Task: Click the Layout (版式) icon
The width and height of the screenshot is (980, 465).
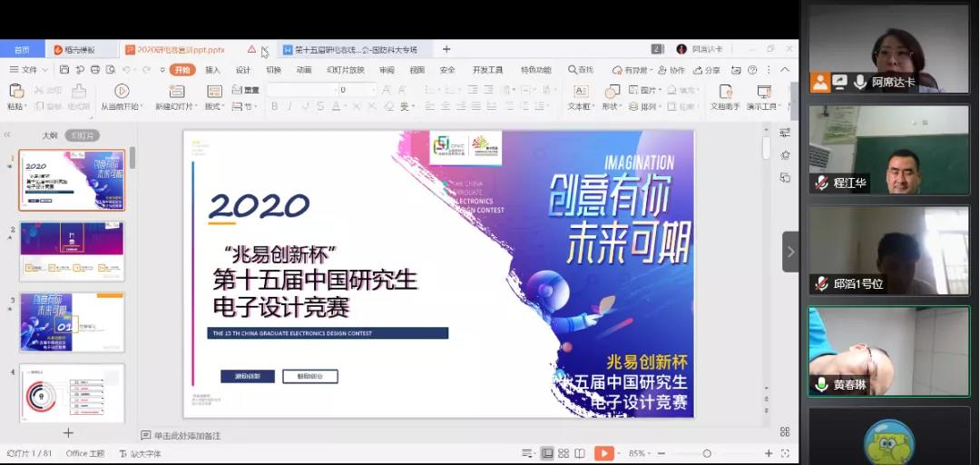Action: (x=214, y=92)
